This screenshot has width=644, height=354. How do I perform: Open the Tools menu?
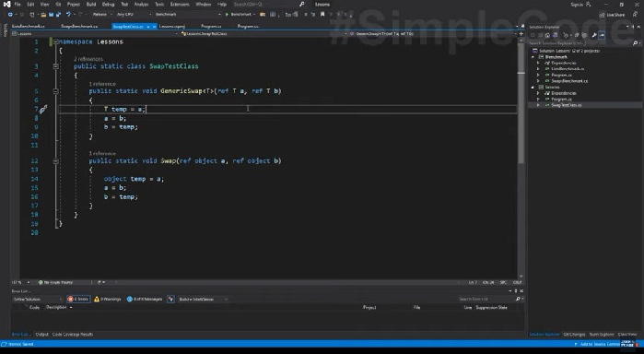click(159, 4)
